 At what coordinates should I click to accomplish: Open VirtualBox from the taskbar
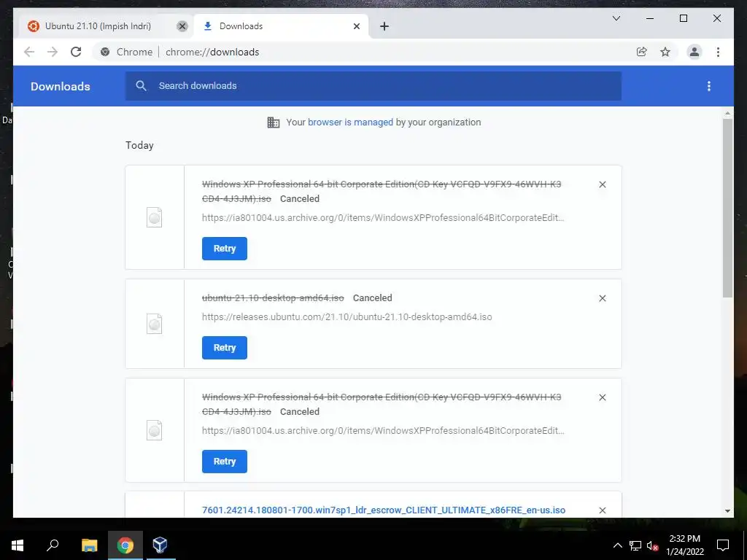pyautogui.click(x=160, y=545)
